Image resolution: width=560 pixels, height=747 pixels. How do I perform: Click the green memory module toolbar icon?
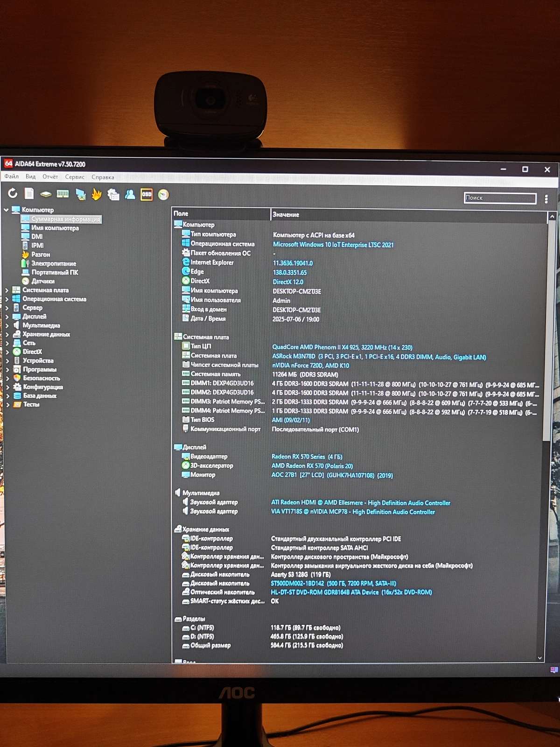point(63,194)
